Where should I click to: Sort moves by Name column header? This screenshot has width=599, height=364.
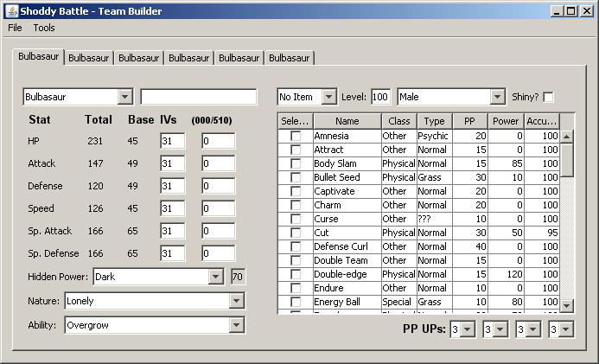click(347, 121)
